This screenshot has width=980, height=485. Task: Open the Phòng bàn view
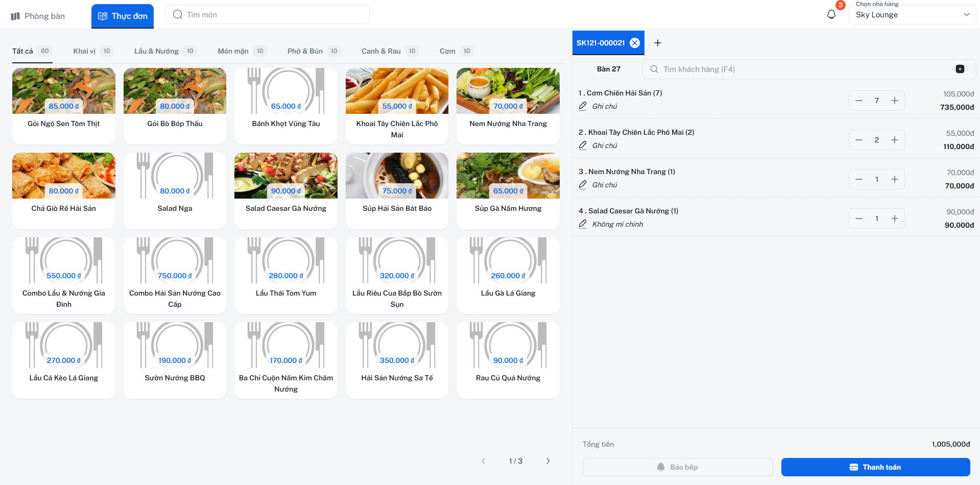pyautogui.click(x=38, y=16)
